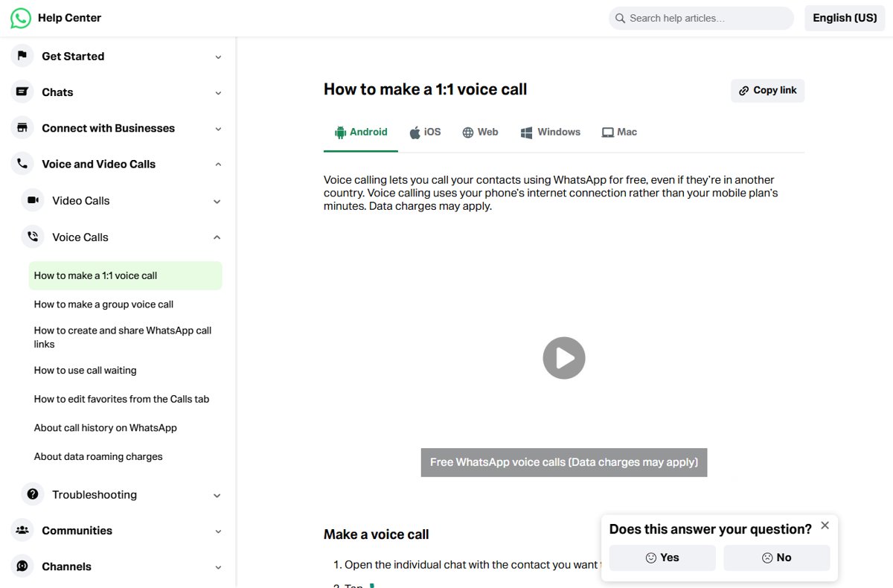Play the voice call video
The image size is (893, 588).
click(564, 358)
